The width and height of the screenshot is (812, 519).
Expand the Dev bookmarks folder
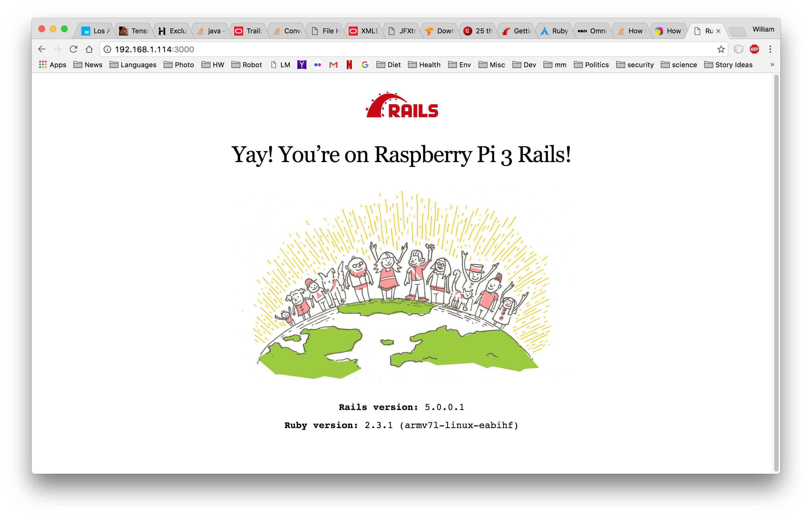coord(524,65)
